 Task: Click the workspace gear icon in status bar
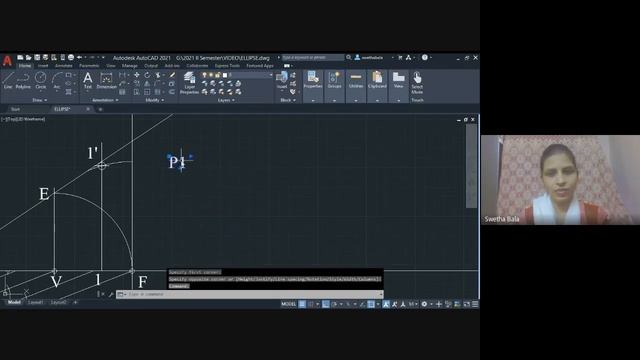pos(424,304)
